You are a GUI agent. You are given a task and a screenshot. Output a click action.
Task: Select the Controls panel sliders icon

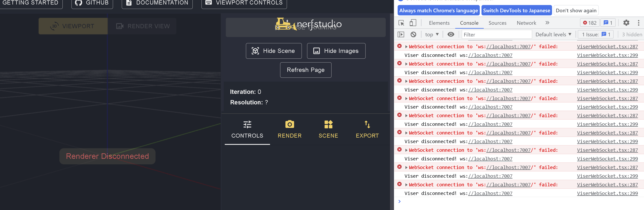click(x=247, y=124)
